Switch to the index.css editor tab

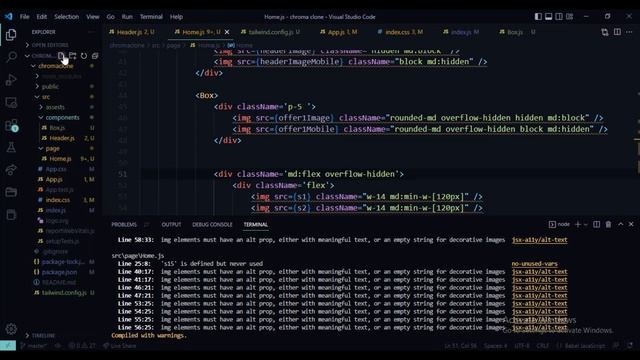400,32
